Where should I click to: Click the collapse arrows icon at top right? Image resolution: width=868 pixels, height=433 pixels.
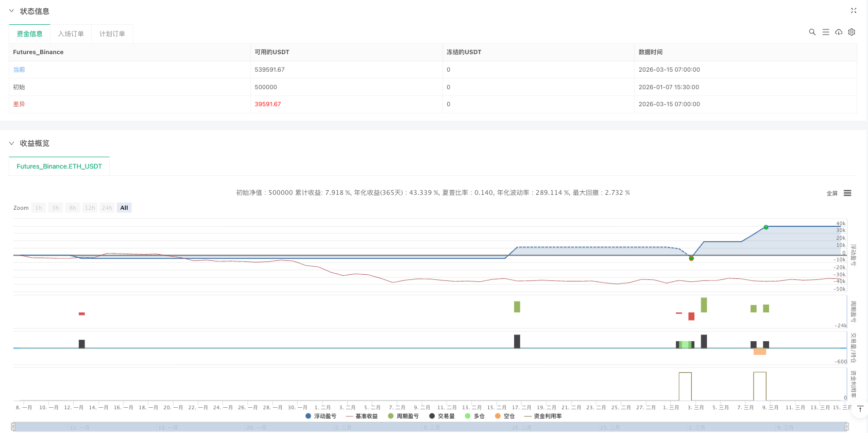coord(854,10)
